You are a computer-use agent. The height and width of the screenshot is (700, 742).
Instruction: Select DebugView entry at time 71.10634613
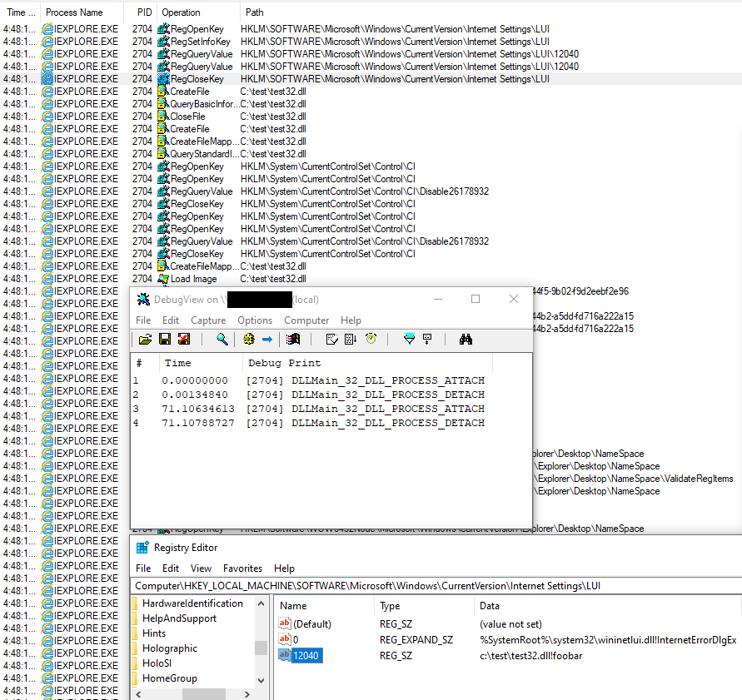point(308,409)
